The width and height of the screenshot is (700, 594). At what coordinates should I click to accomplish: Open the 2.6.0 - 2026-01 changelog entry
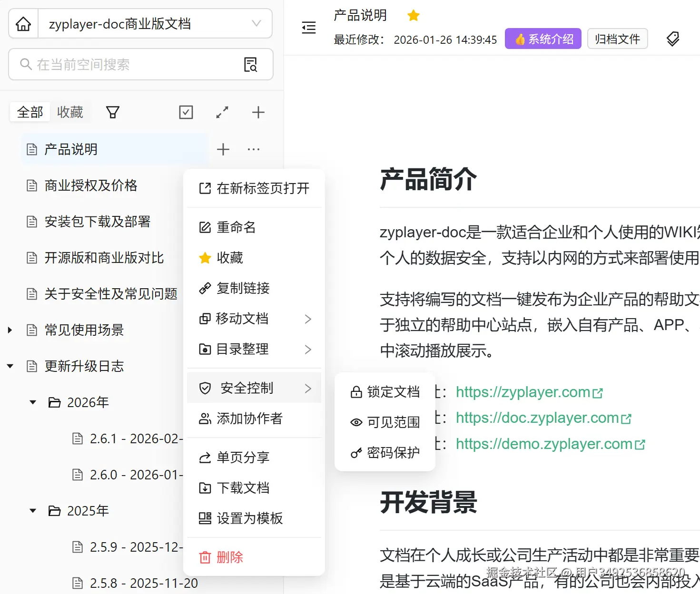127,475
